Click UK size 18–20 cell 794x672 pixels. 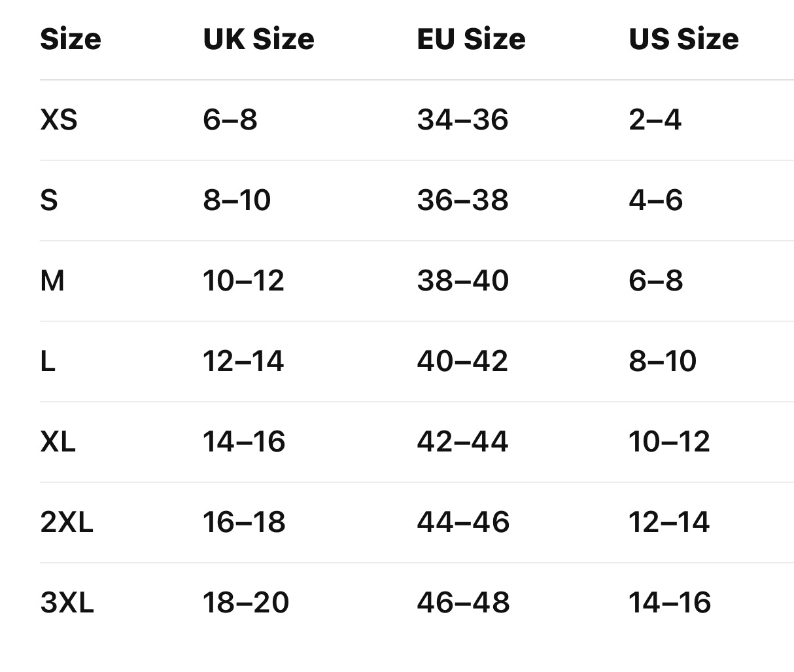pyautogui.click(x=246, y=603)
